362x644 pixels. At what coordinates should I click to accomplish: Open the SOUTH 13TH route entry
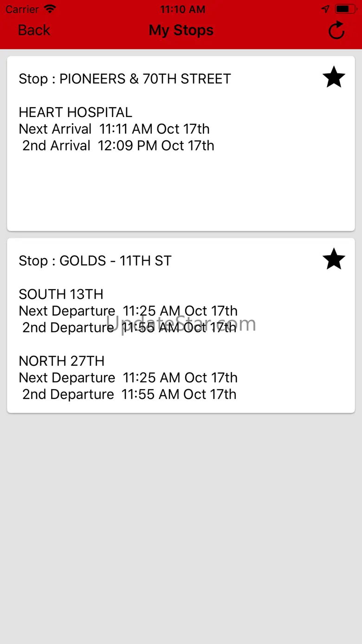pos(61,294)
